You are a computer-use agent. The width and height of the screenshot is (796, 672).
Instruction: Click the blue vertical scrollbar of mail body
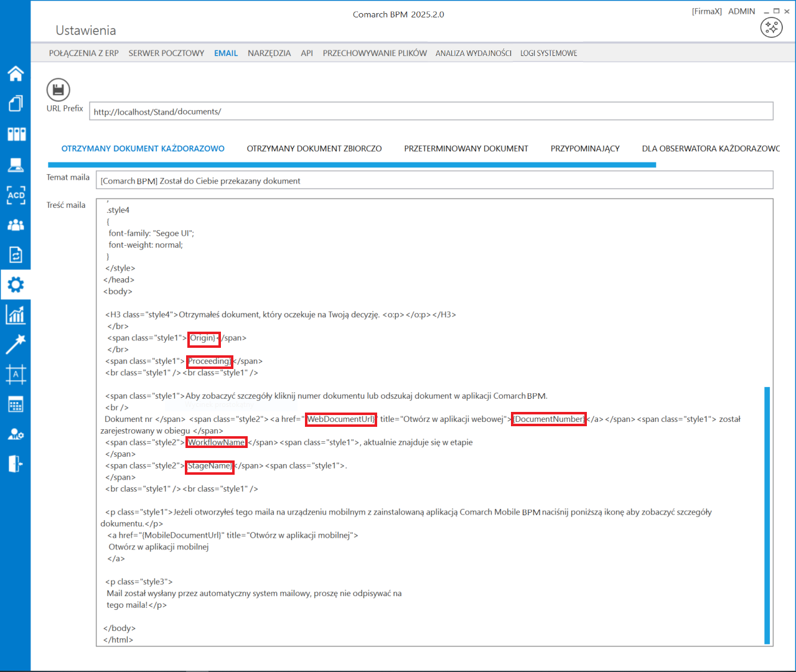coord(767,516)
